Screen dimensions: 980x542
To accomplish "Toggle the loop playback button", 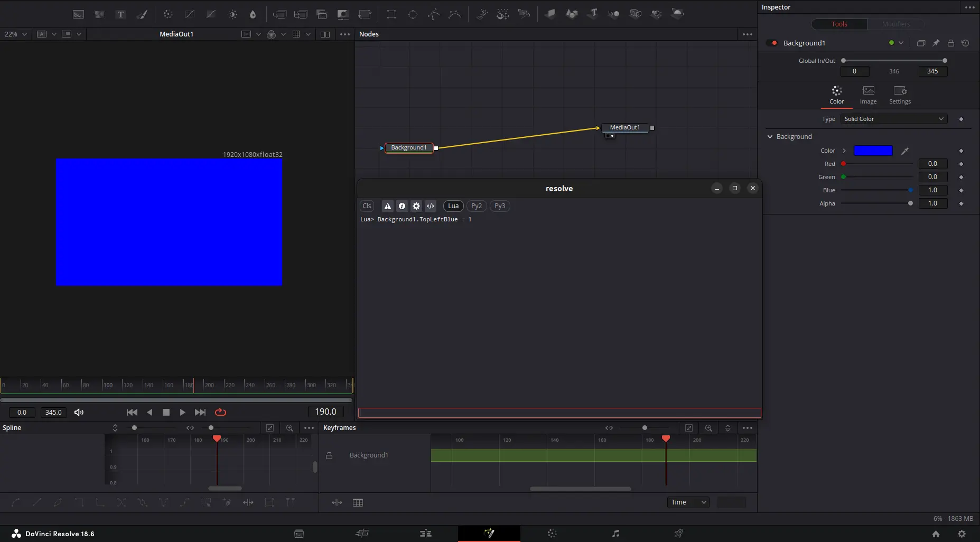I will [220, 412].
